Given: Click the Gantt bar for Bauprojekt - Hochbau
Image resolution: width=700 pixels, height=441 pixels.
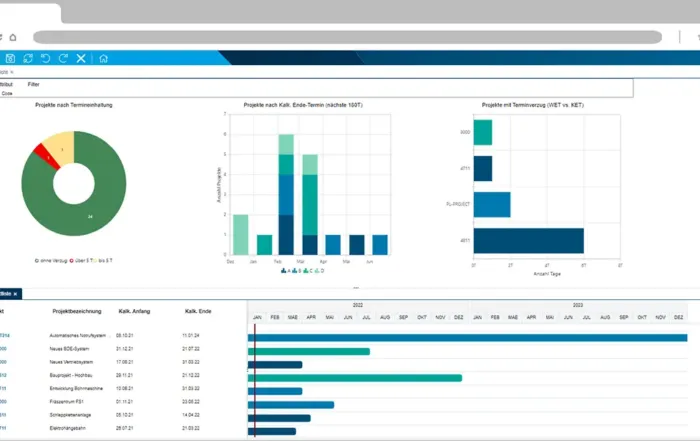Looking at the screenshot, I should (x=355, y=378).
